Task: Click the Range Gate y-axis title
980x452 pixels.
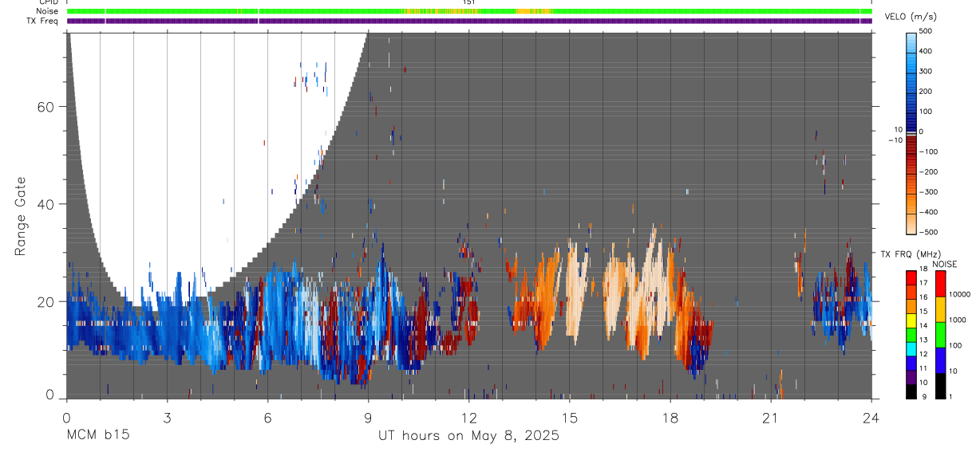Action: 22,215
